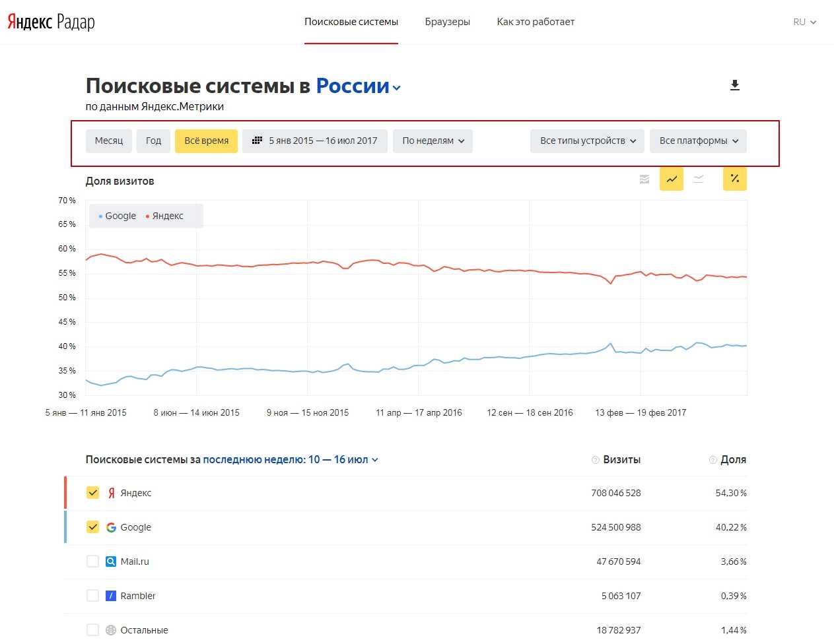Go to the Как это работает tab
Viewport: 834px width, 644px height.
tap(536, 22)
